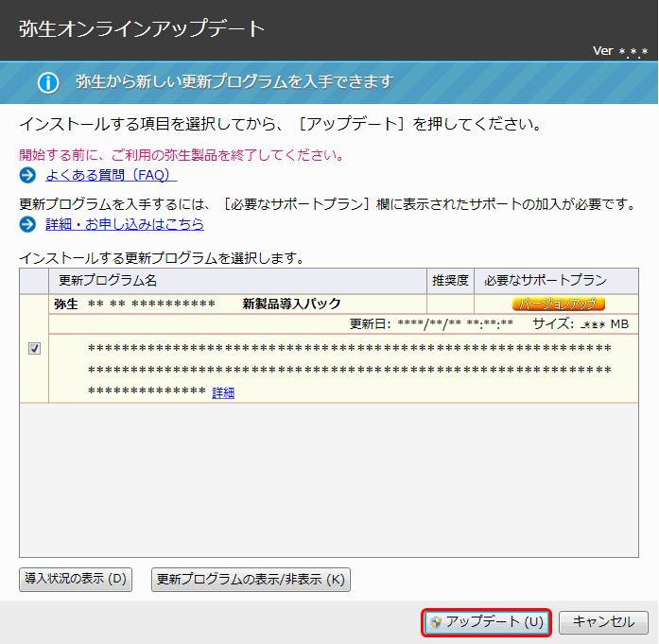Open the よくある質問 (FAQ) link
Viewport: 659px width, 644px height.
[111, 175]
